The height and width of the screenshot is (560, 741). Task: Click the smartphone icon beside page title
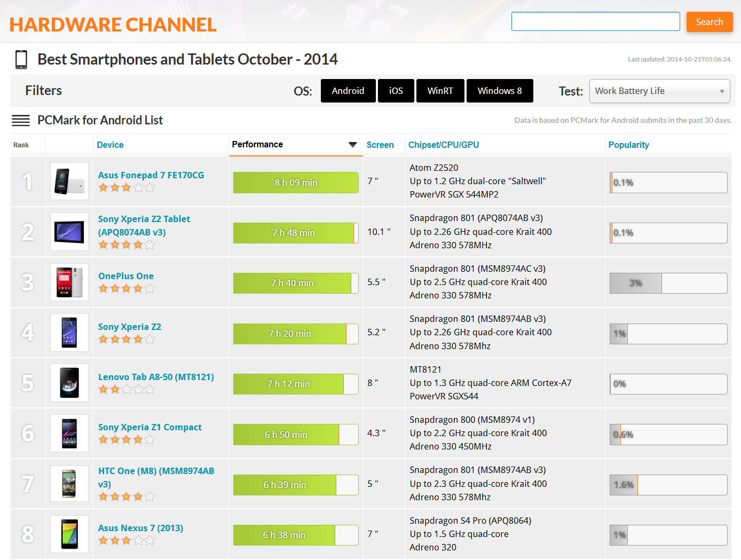coord(21,59)
